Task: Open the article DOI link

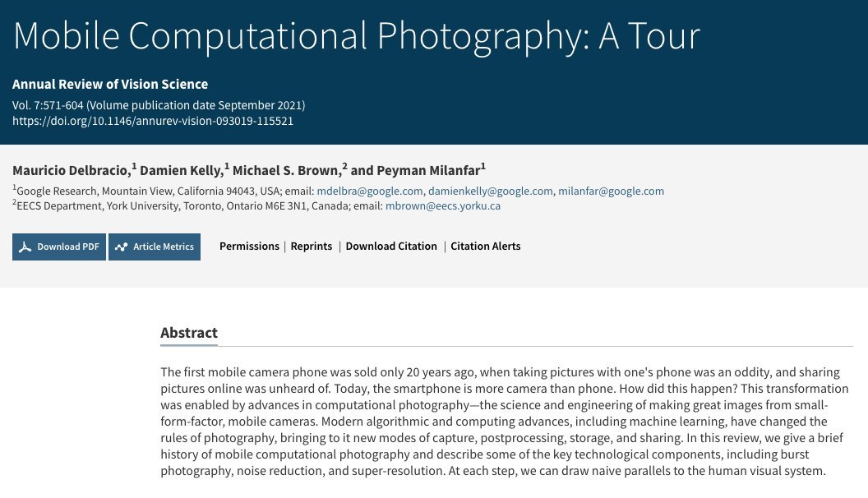Action: (153, 121)
